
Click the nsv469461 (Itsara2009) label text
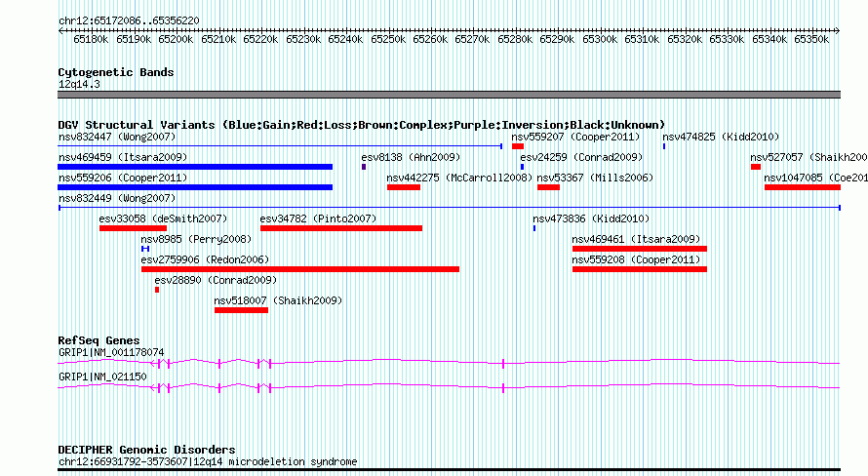tap(636, 239)
